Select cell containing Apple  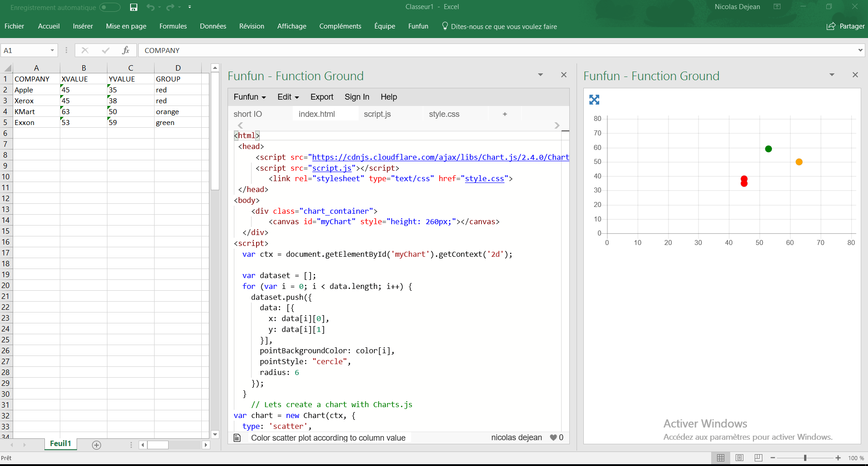pyautogui.click(x=36, y=90)
